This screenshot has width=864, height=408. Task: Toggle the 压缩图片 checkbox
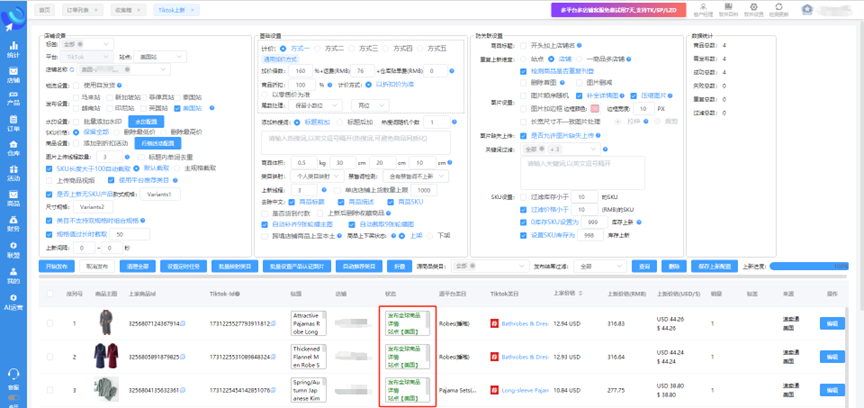point(633,95)
